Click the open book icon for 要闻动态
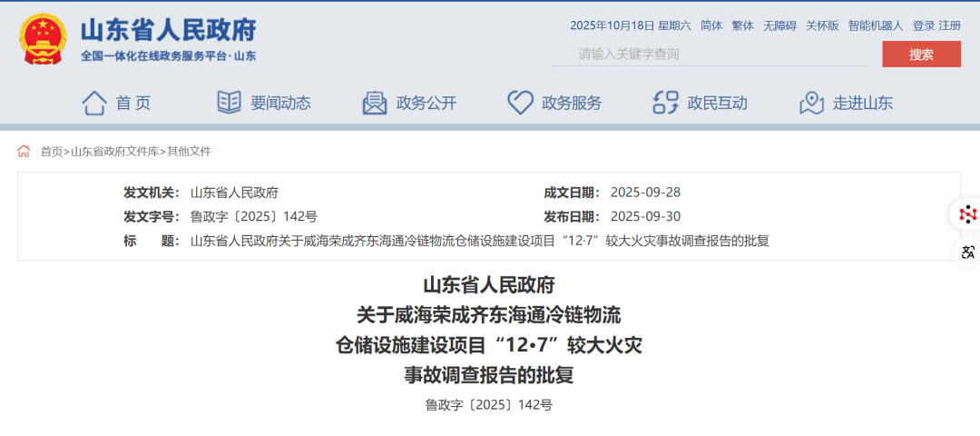Viewport: 980px width, 436px height. [230, 103]
